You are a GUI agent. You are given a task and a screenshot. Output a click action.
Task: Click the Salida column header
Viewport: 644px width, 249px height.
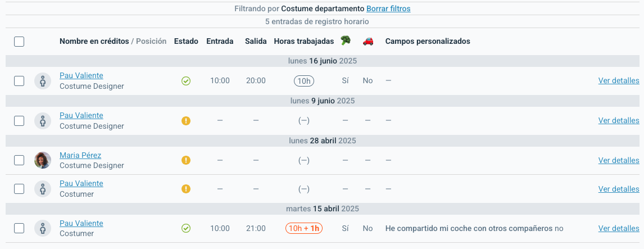[256, 41]
